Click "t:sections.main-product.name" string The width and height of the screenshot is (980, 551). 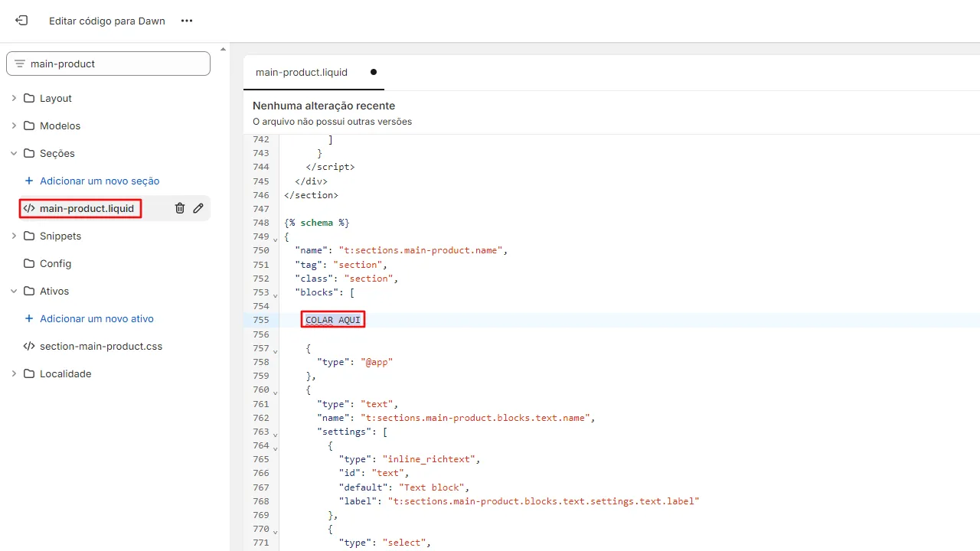(421, 250)
